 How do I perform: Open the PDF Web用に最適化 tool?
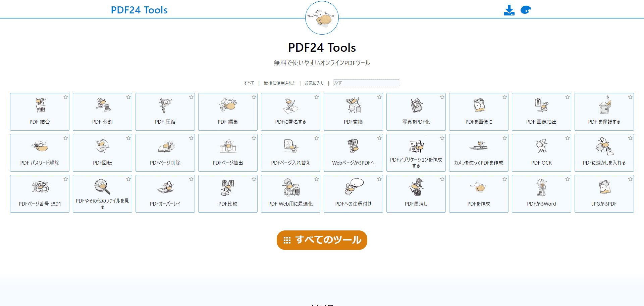290,194
